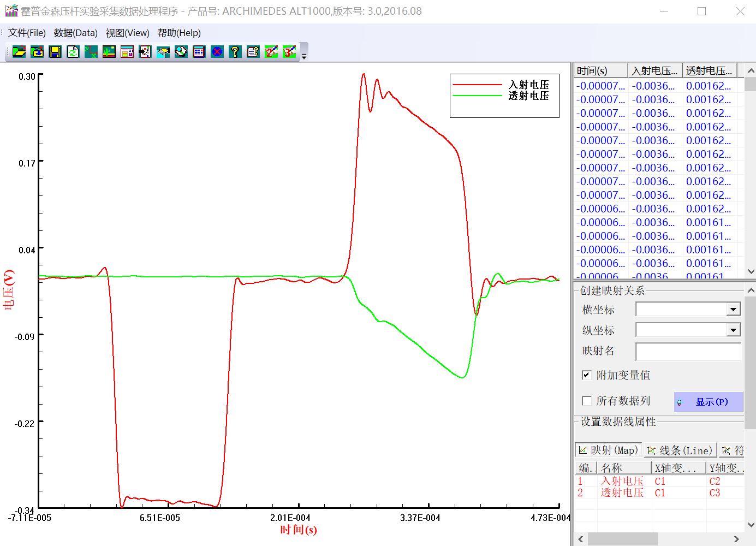Screen dimensions: 756x546
Task: Open the 文件(File) menu
Action: [x=27, y=33]
